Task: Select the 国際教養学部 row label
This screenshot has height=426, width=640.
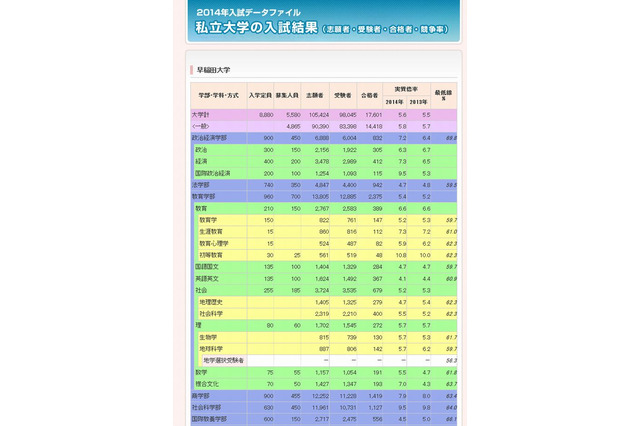Action: (x=209, y=419)
